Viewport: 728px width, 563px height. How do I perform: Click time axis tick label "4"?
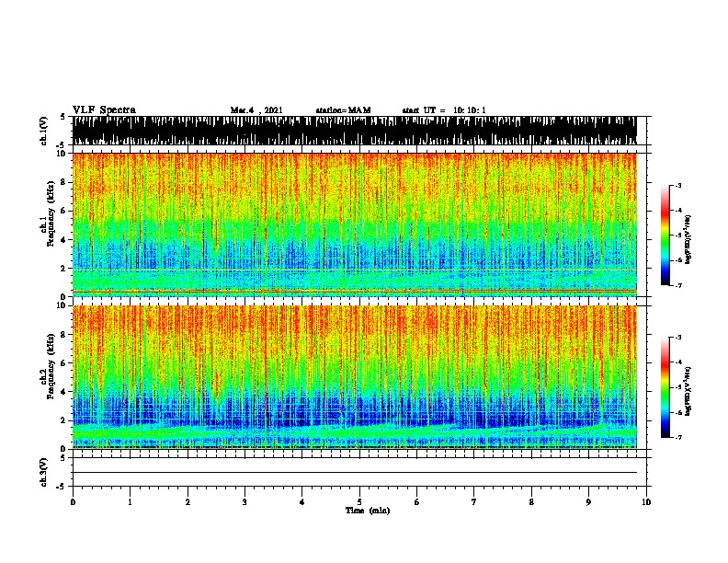[302, 502]
